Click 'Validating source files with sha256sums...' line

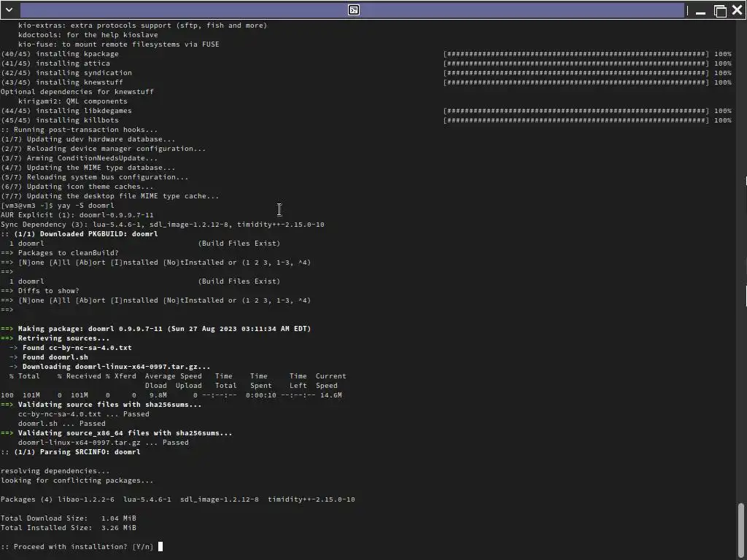click(101, 405)
